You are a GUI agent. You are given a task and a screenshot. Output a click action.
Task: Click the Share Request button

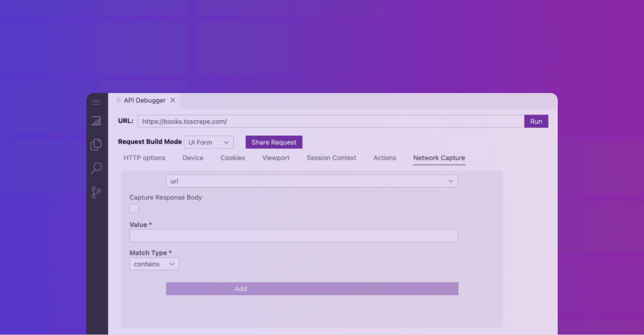pyautogui.click(x=274, y=142)
